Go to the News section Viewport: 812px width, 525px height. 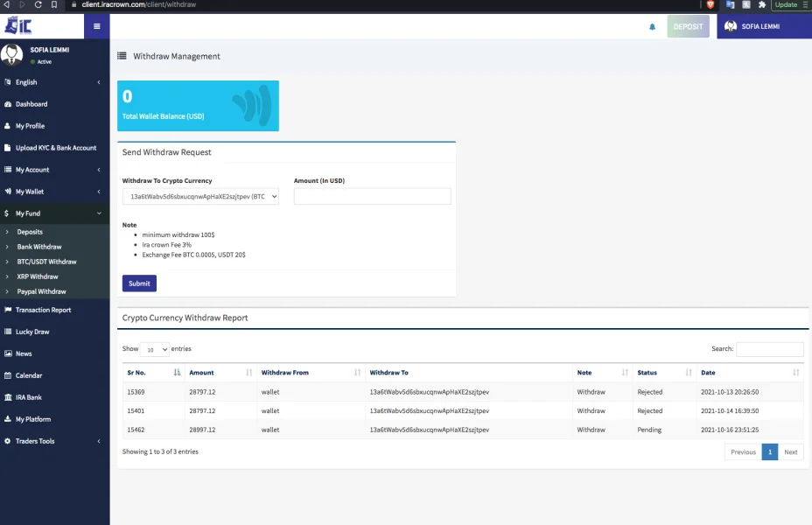coord(24,353)
